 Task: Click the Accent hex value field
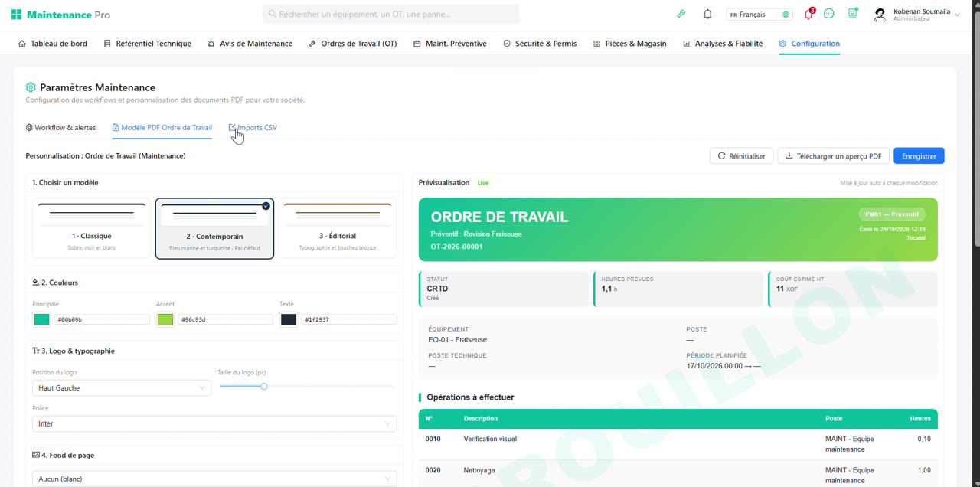click(x=225, y=319)
